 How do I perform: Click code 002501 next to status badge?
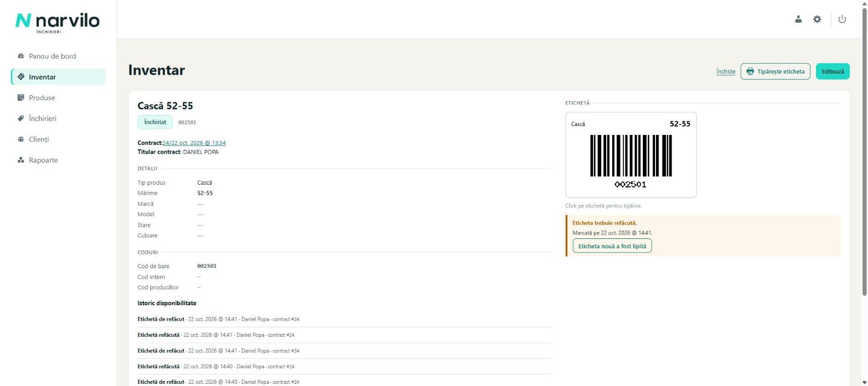(187, 122)
